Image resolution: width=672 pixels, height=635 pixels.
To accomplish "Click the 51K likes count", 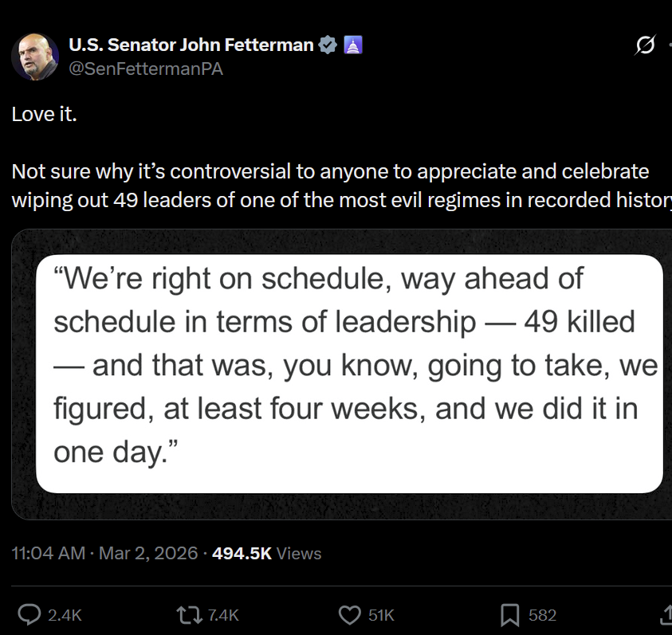I will [x=381, y=615].
